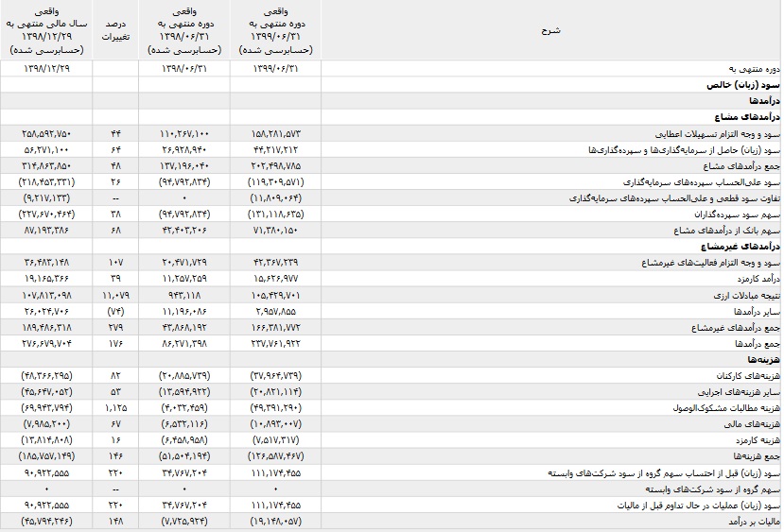Image resolution: width=784 pixels, height=532 pixels.
Task: Select value '(۲۱۸,۴۵۳,۳۳۱)'
Action: [46, 181]
